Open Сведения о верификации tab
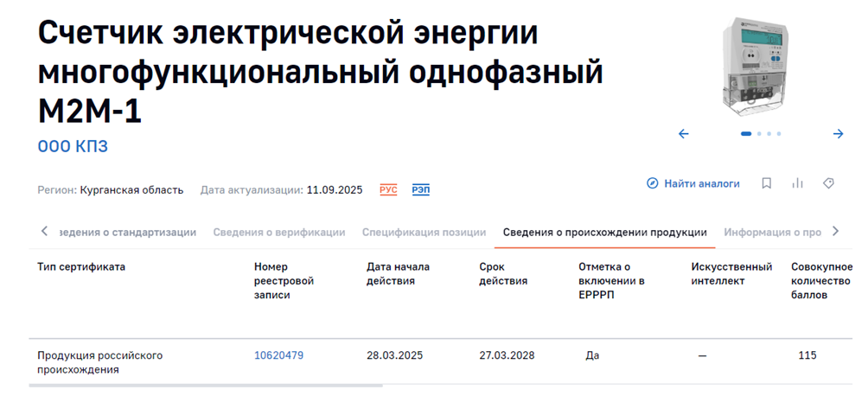This screenshot has height=409, width=868. 279,233
